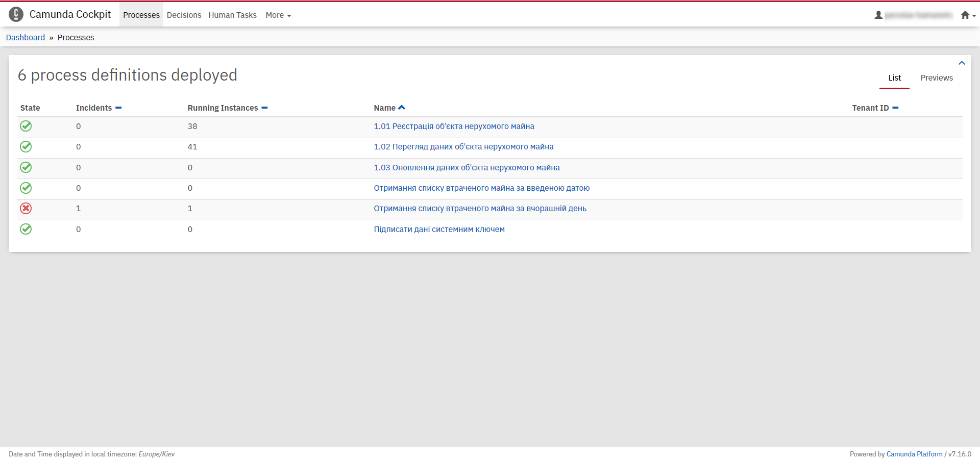Reverse the Name column sort arrow
980x460 pixels.
(402, 108)
